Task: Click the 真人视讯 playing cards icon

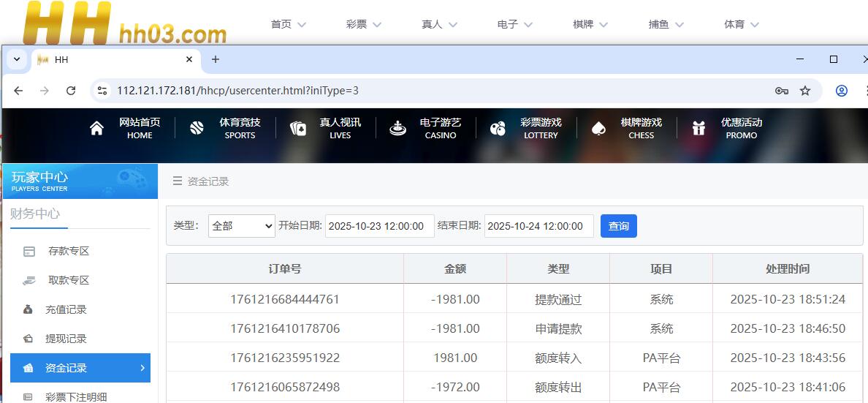Action: click(x=297, y=129)
